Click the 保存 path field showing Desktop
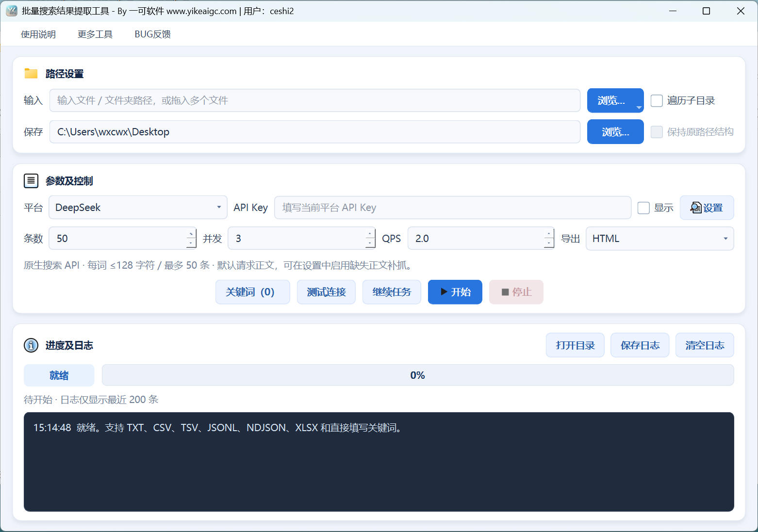The image size is (758, 532). (x=315, y=132)
